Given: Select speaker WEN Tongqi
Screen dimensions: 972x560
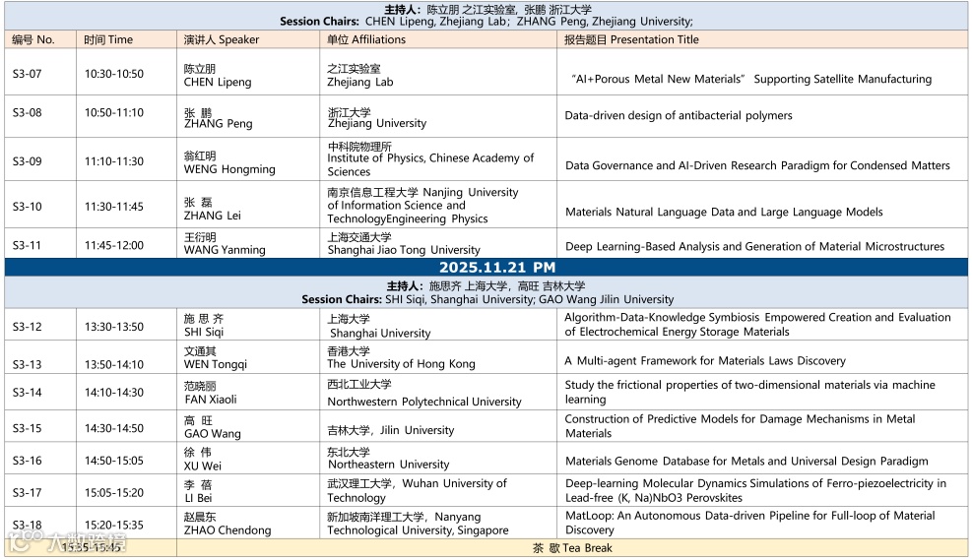Looking at the screenshot, I should point(215,358).
